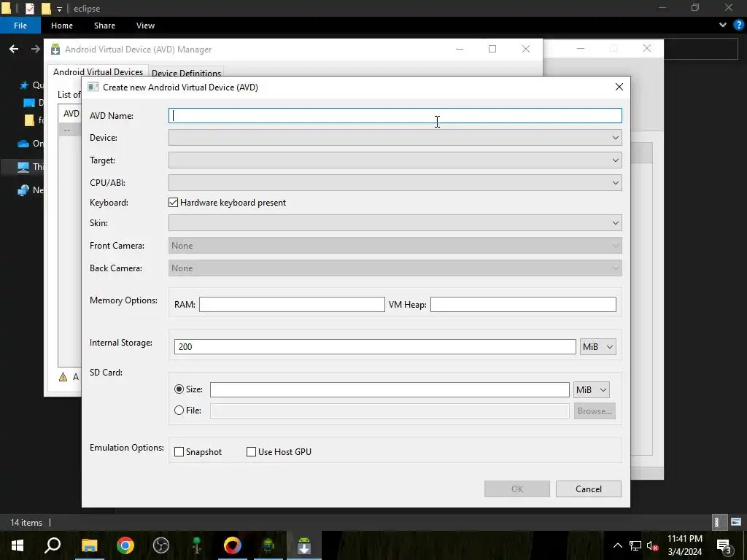Image resolution: width=747 pixels, height=560 pixels.
Task: Click the warning triangle icon in AVD Manager
Action: [x=63, y=377]
